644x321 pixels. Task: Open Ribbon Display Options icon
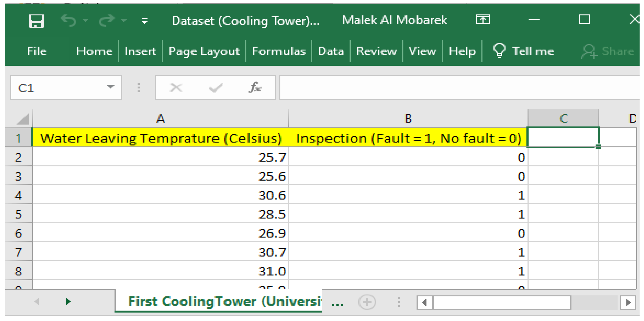pyautogui.click(x=482, y=20)
